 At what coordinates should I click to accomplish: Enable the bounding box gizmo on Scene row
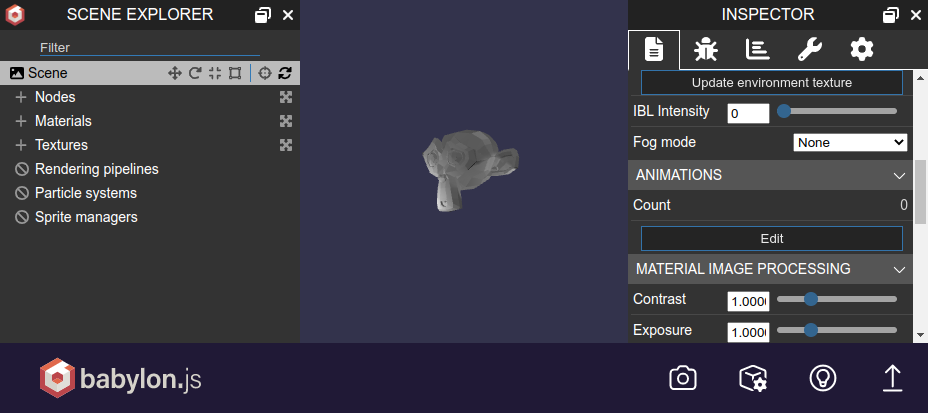coord(235,73)
